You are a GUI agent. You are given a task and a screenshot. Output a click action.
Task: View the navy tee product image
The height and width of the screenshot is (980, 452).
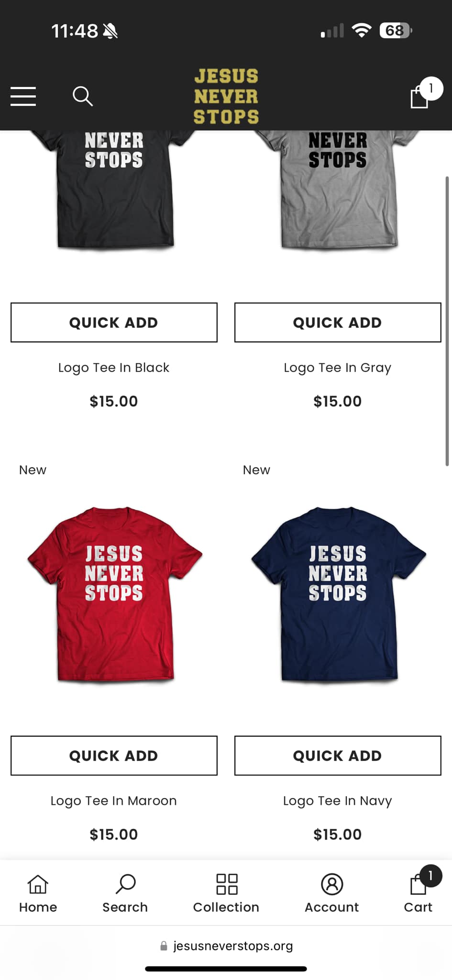coord(339,594)
